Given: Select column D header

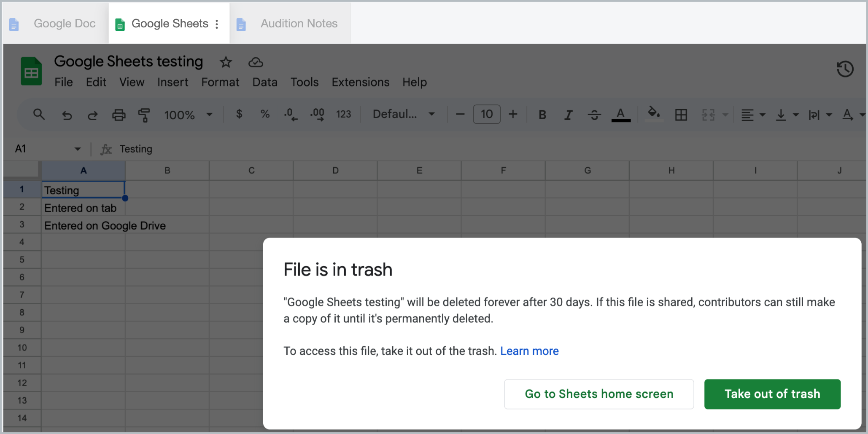Looking at the screenshot, I should 335,171.
